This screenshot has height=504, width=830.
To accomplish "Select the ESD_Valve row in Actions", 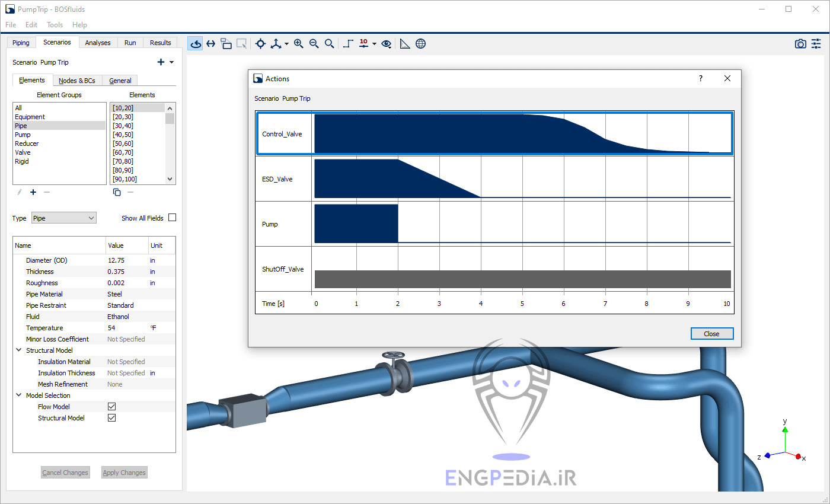I will pos(277,179).
